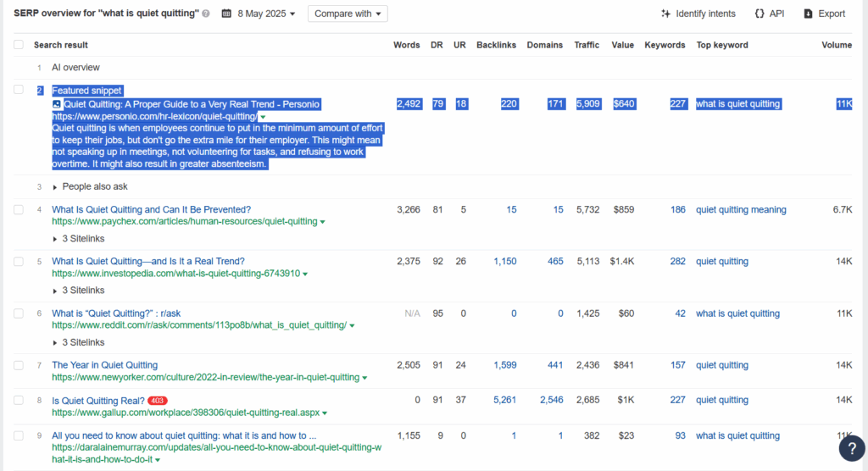Tick the select-all checkbox in the table header
Screen dimensions: 868x471
point(19,45)
